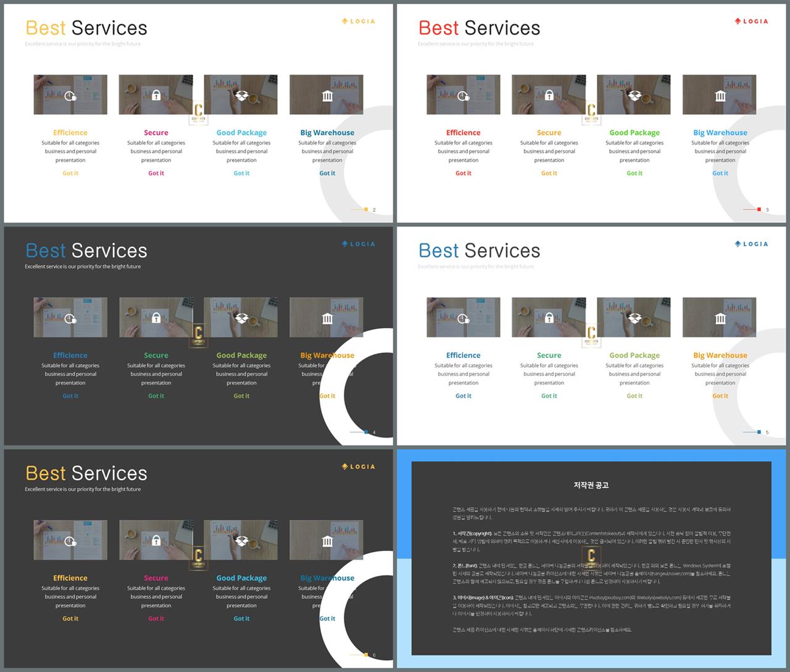Select the yellow Best Services title on dark slide

(x=86, y=473)
